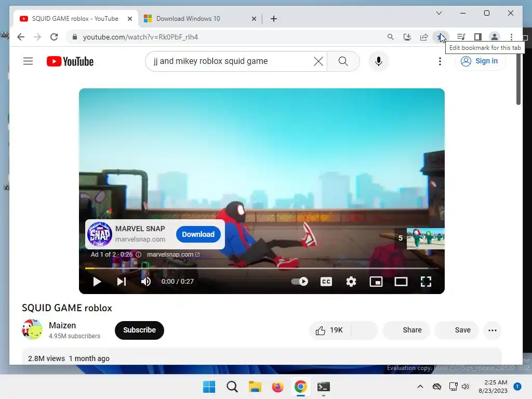Launch Firefox from taskbar
This screenshot has height=399, width=532.
click(277, 387)
